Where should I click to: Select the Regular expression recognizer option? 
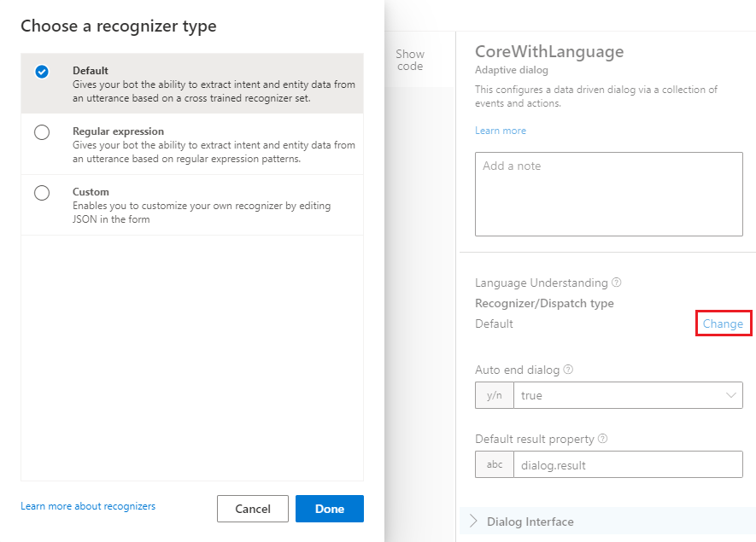point(42,132)
